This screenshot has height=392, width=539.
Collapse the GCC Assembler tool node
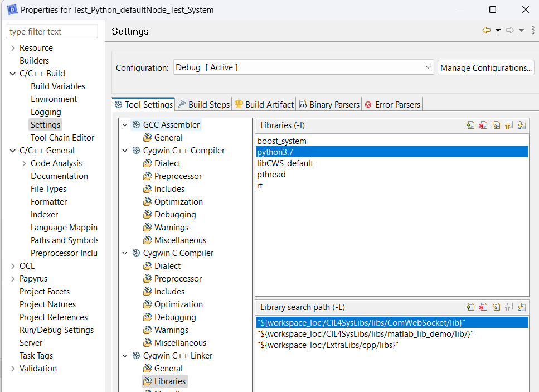[125, 125]
